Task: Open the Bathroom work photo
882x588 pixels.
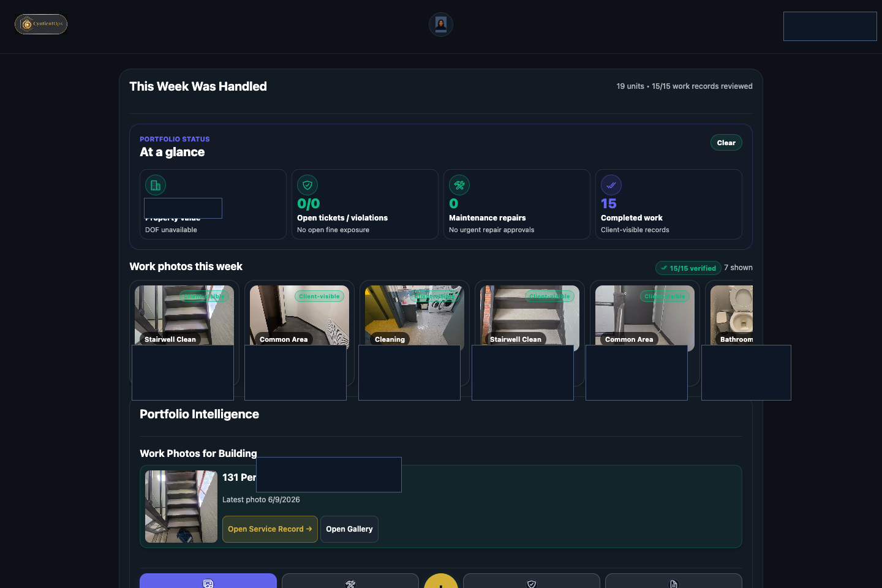Action: click(x=732, y=315)
